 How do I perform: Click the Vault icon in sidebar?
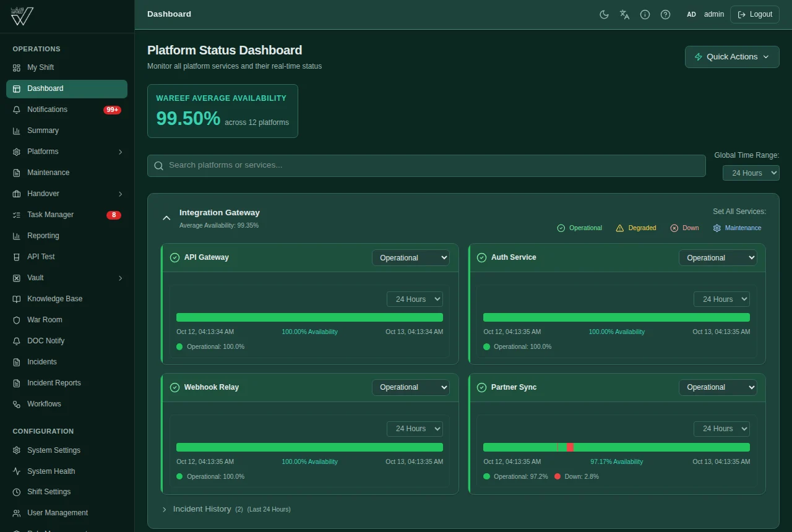17,278
